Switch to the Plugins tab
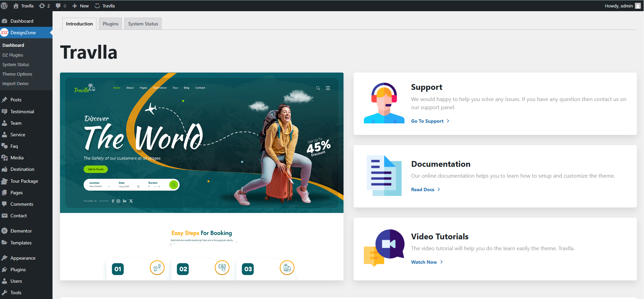The height and width of the screenshot is (299, 644). pos(110,24)
